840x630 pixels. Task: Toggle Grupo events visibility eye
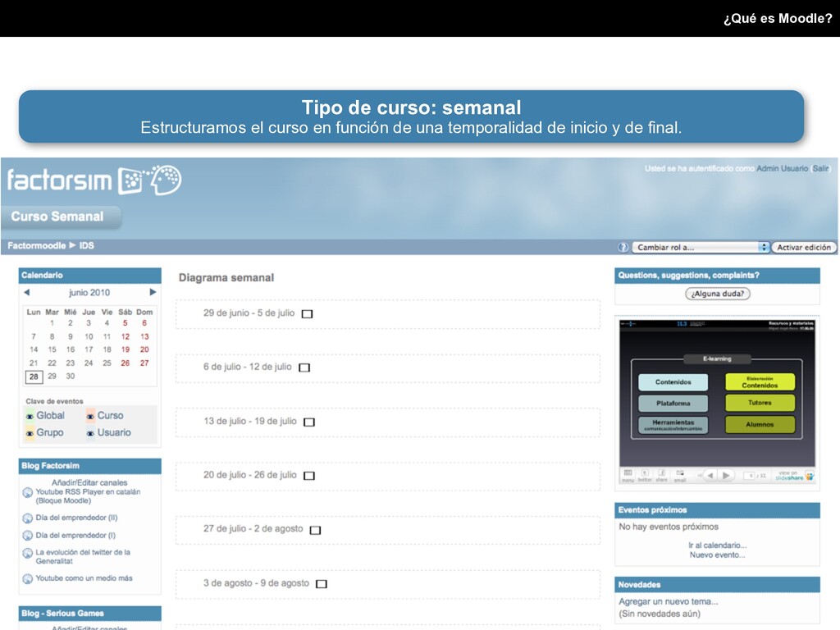click(30, 433)
